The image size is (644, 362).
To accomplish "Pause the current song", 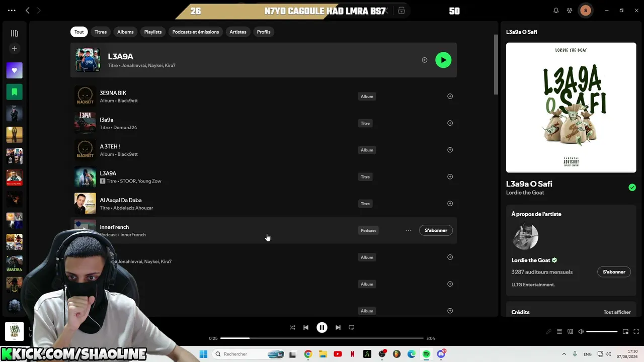I will (322, 327).
